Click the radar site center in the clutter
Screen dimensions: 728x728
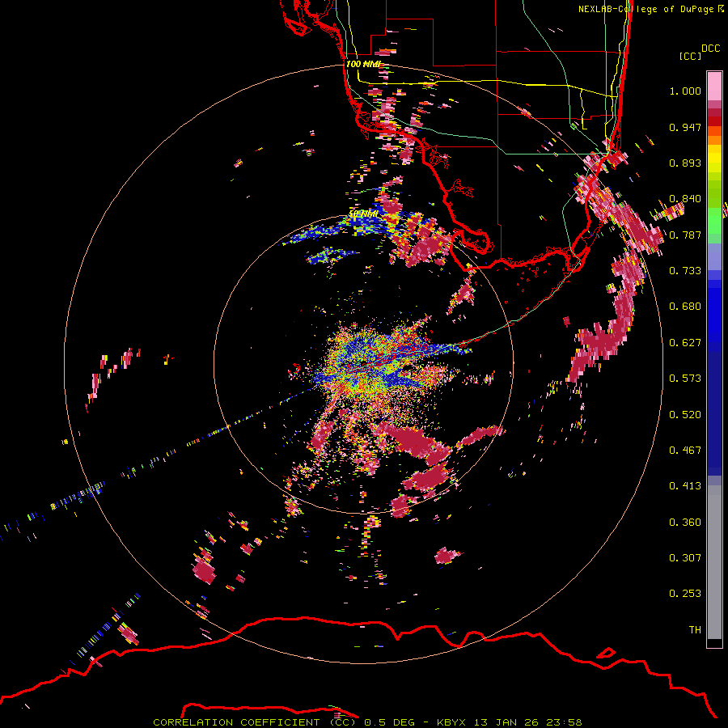[363, 365]
